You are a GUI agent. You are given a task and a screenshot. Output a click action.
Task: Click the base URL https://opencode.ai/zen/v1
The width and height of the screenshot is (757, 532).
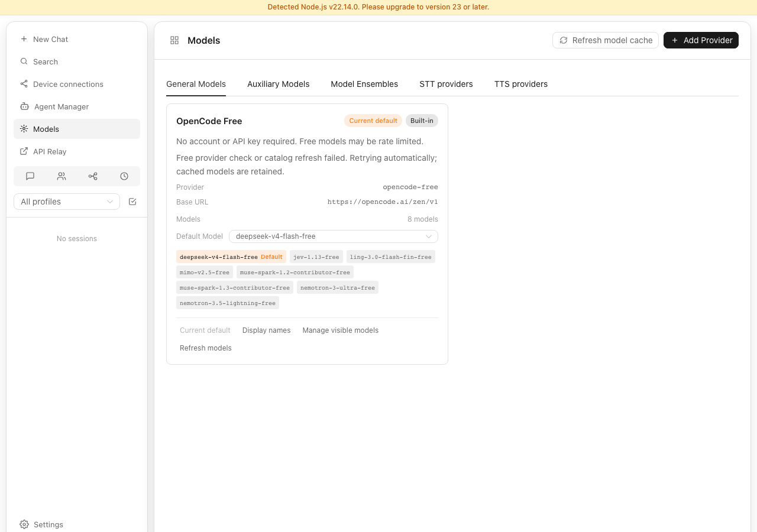[x=383, y=202]
